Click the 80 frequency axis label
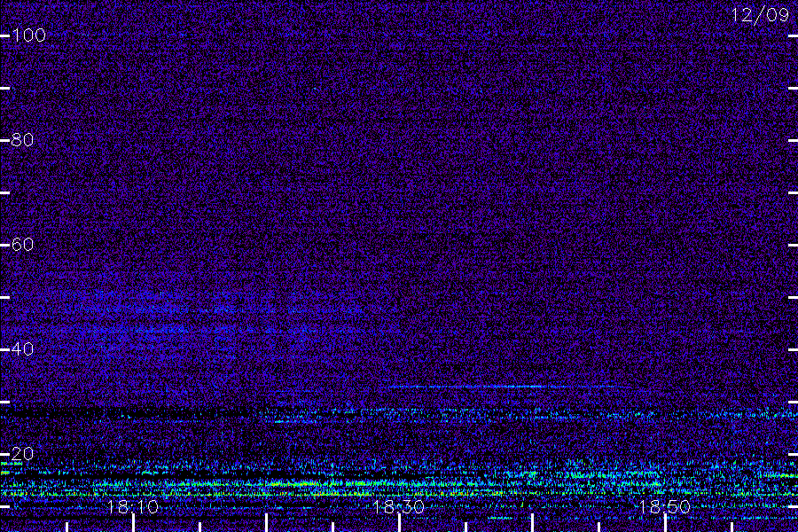798x532 pixels. tap(22, 139)
